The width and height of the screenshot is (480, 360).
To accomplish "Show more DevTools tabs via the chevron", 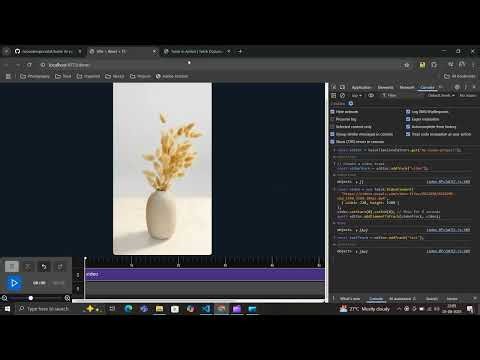I will [x=441, y=87].
